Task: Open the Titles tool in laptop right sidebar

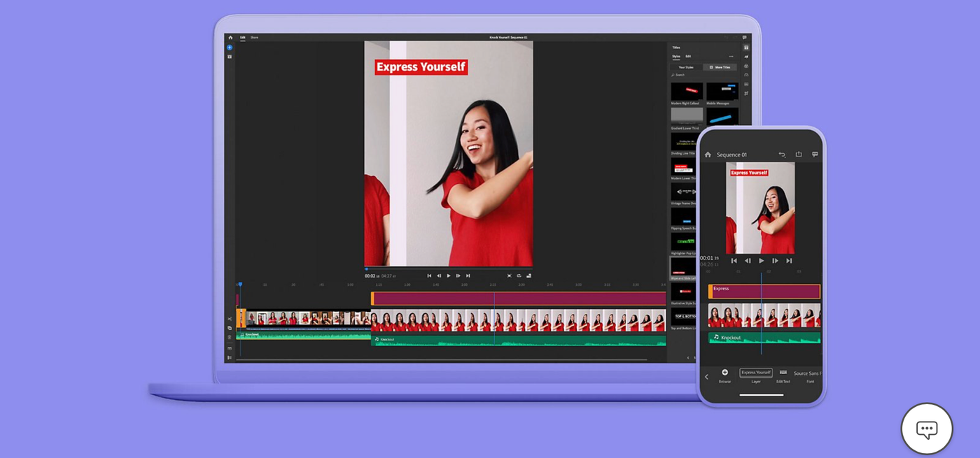Action: (x=746, y=48)
